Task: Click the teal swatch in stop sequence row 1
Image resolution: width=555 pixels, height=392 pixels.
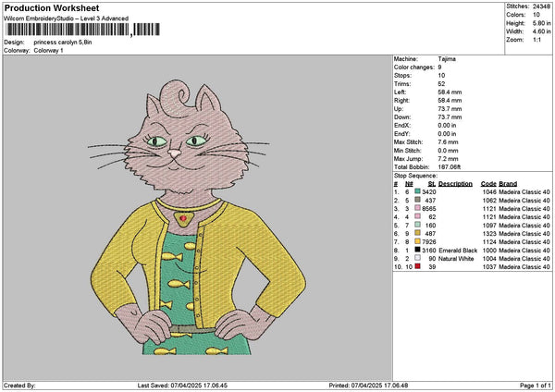Action: [x=418, y=191]
